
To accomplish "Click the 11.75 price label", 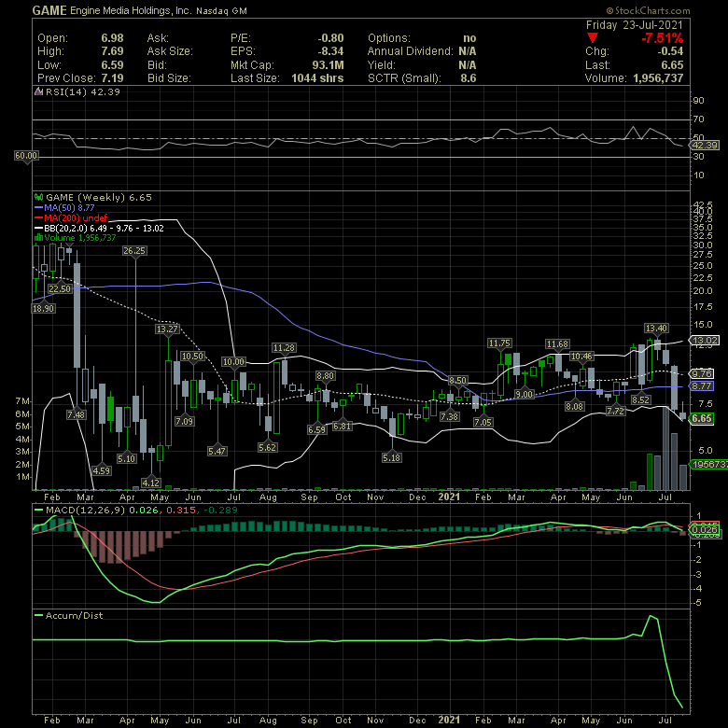I will (x=499, y=343).
